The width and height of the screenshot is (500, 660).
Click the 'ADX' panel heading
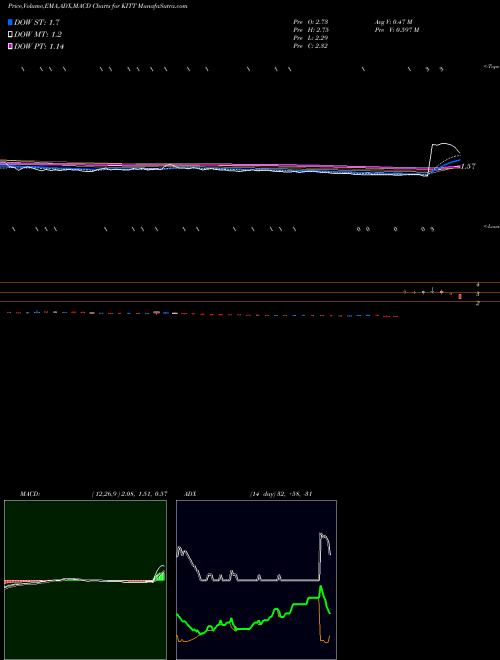(190, 494)
